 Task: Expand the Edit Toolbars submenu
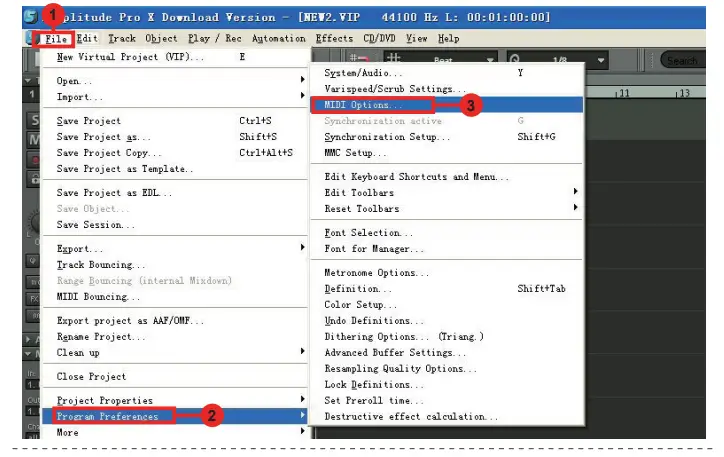[x=447, y=193]
